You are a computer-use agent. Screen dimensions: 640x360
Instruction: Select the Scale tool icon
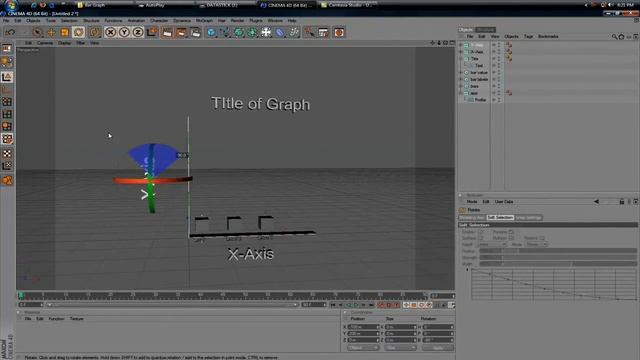[x=64, y=32]
